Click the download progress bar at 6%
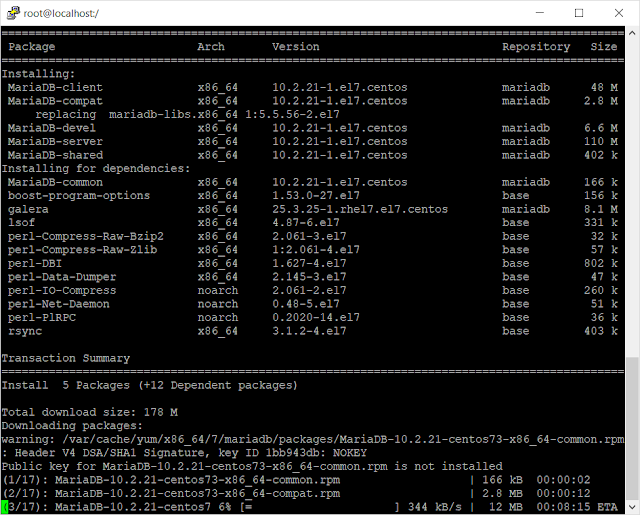 pyautogui.click(x=320, y=507)
